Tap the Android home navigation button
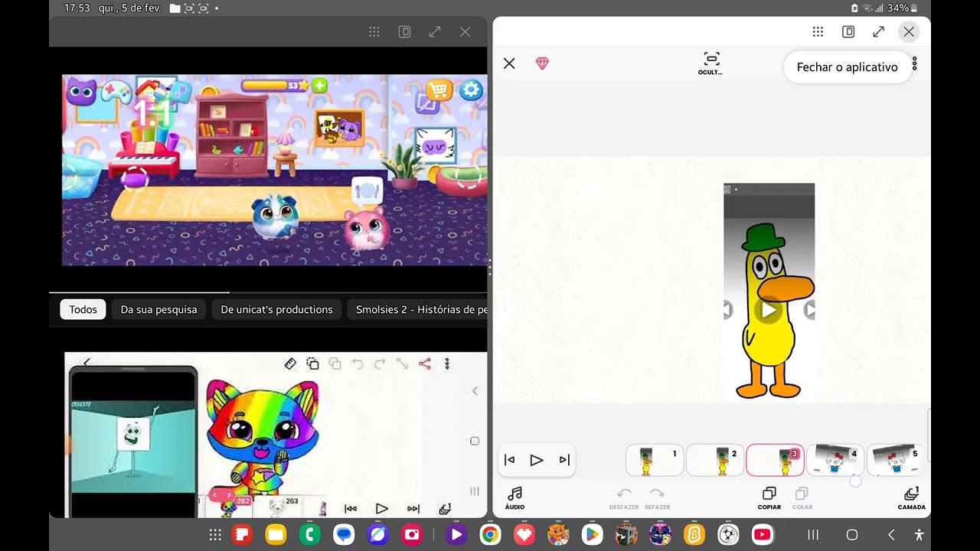 coord(851,535)
